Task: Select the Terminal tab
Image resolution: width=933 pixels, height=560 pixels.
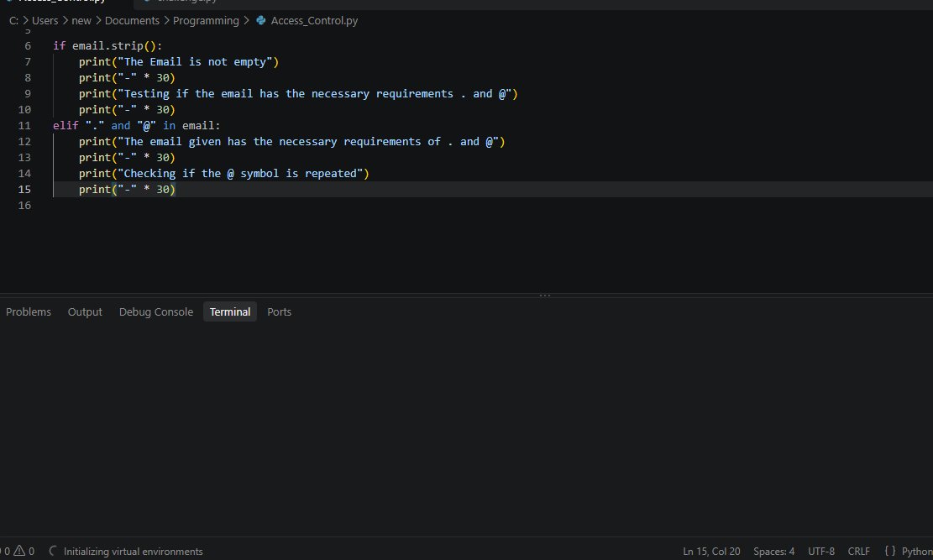Action: pyautogui.click(x=229, y=311)
